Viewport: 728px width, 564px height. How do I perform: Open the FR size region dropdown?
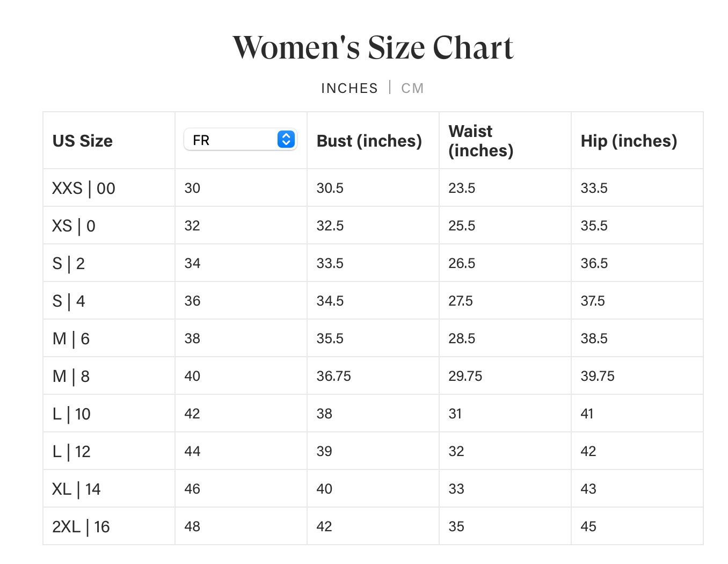[x=240, y=140]
